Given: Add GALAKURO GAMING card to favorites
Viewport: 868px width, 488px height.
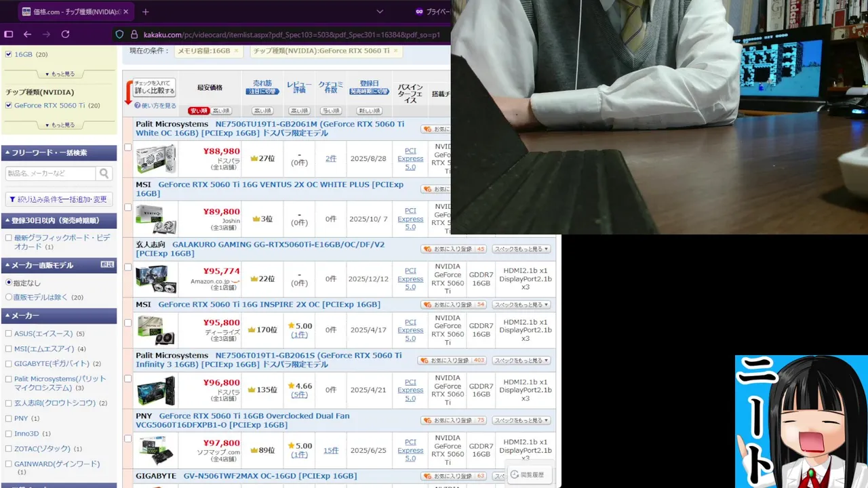Looking at the screenshot, I should tap(454, 249).
